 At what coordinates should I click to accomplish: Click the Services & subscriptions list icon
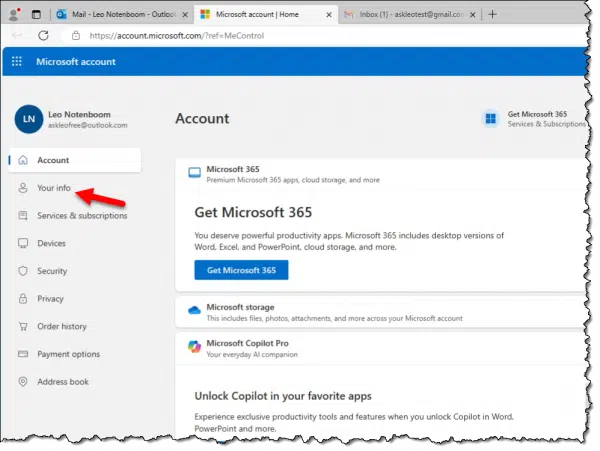[23, 215]
